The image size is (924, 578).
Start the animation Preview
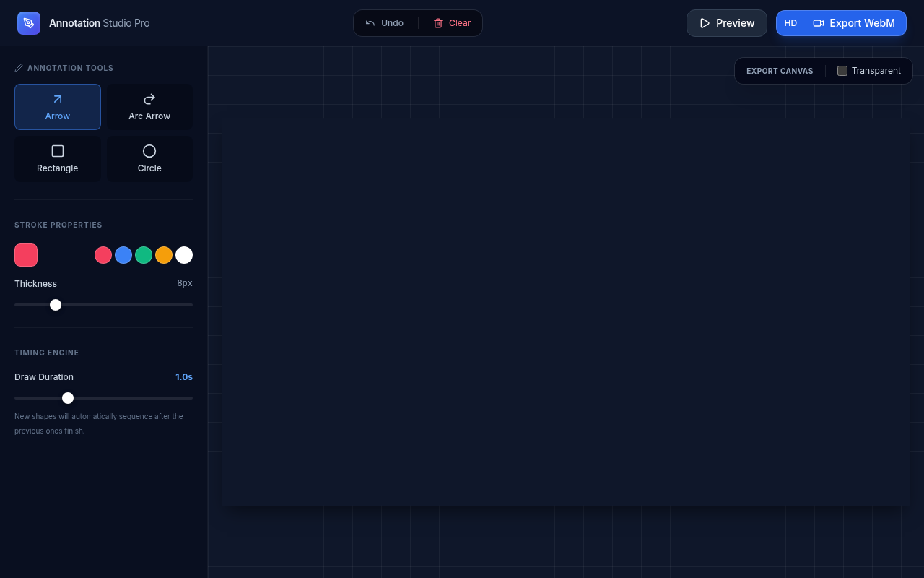click(726, 23)
